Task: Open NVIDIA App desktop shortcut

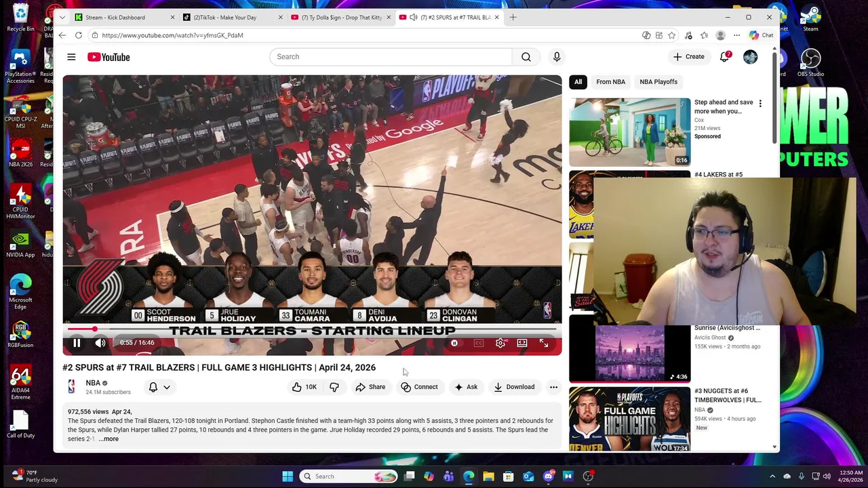Action: coord(20,245)
